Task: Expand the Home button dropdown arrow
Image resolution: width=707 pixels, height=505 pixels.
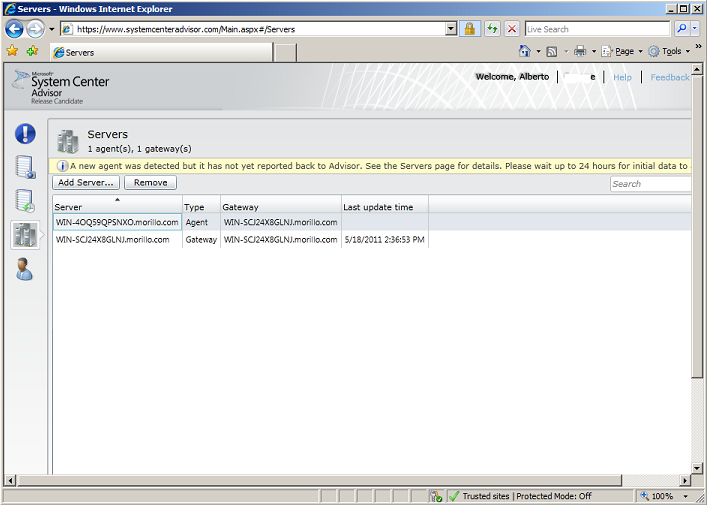Action: tap(538, 51)
